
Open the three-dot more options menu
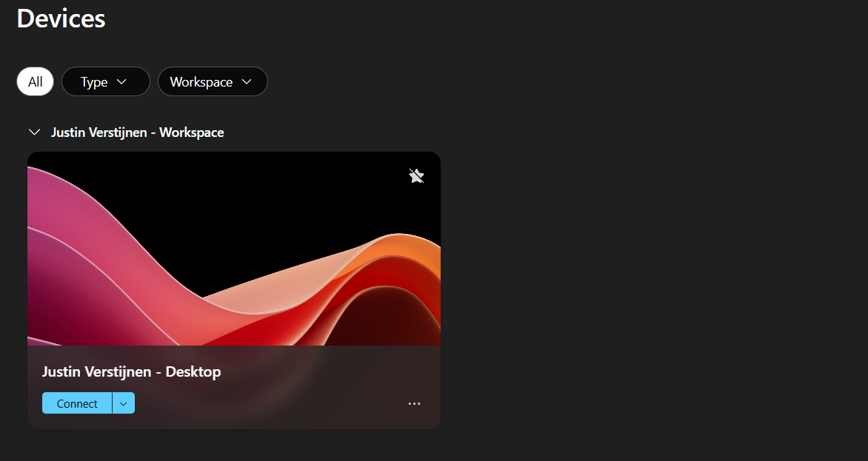[414, 403]
